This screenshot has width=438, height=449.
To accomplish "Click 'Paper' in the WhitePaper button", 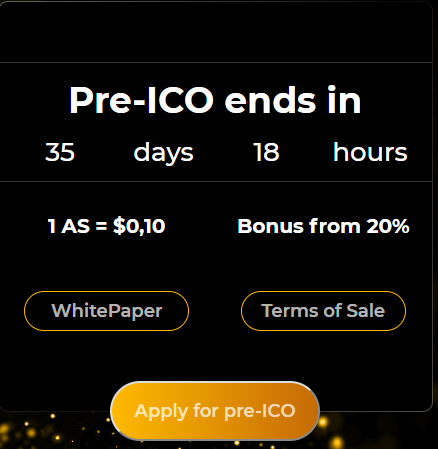I will coord(135,311).
